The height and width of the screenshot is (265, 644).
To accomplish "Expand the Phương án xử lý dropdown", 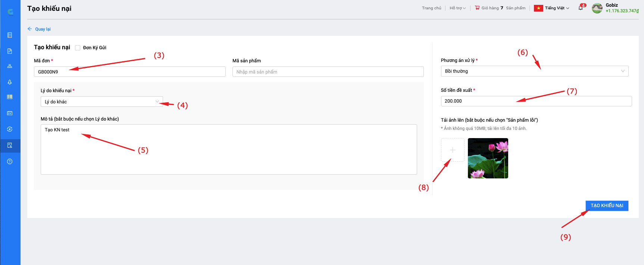I will [534, 71].
